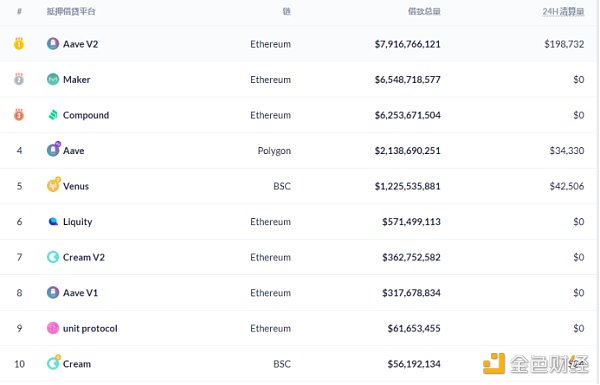The height and width of the screenshot is (385, 600).
Task: Click the Polygon chain label in row 4
Action: [x=274, y=151]
